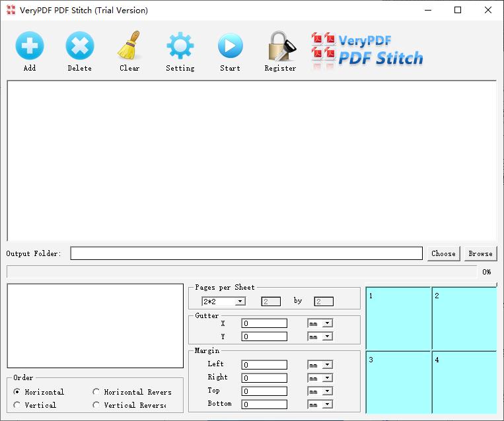This screenshot has height=421, width=504.
Task: Click the Browse button
Action: (480, 253)
